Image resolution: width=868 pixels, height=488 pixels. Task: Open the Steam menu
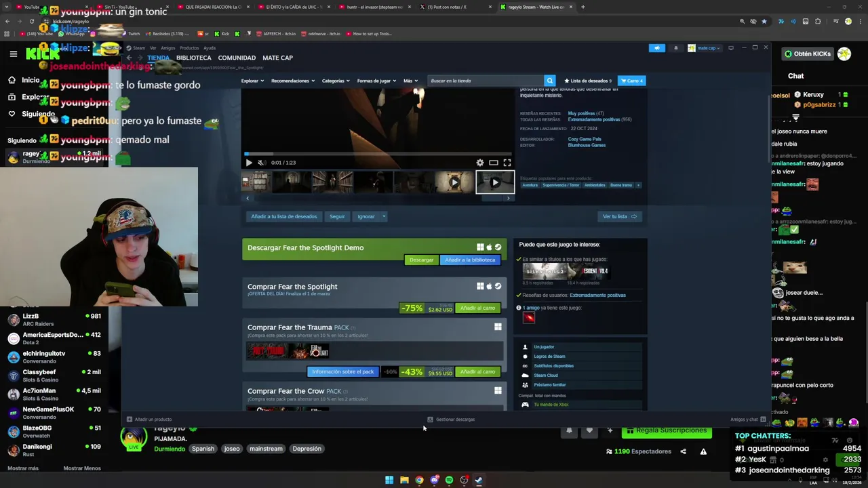click(x=138, y=48)
